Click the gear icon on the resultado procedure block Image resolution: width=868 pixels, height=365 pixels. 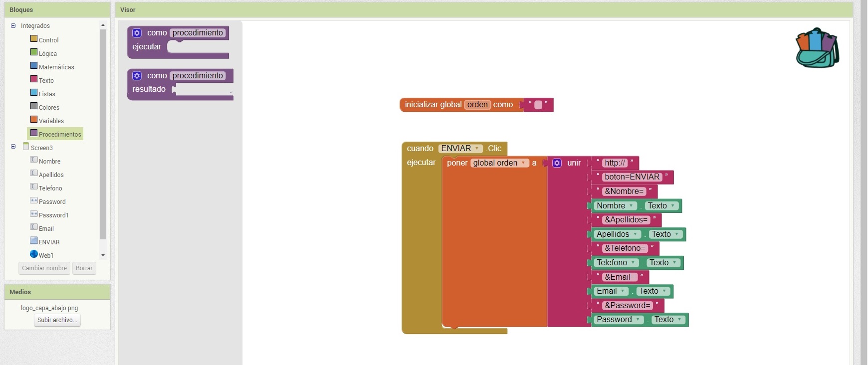coord(137,76)
